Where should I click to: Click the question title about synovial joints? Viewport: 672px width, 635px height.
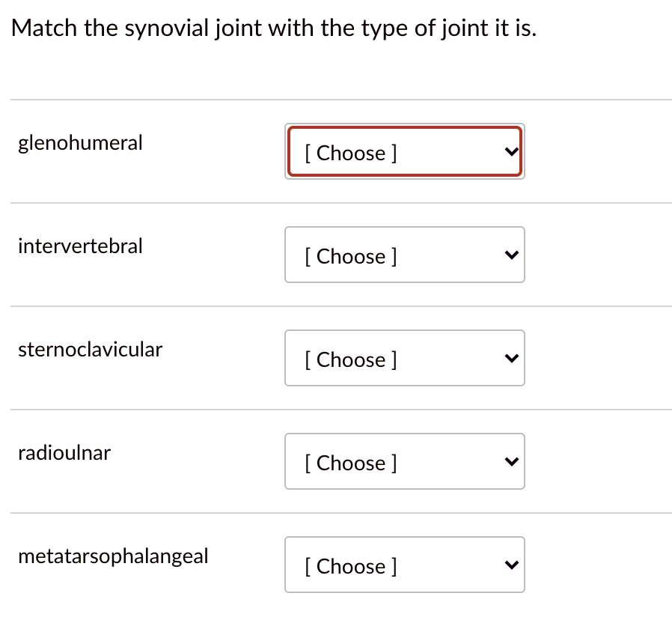[x=273, y=28]
